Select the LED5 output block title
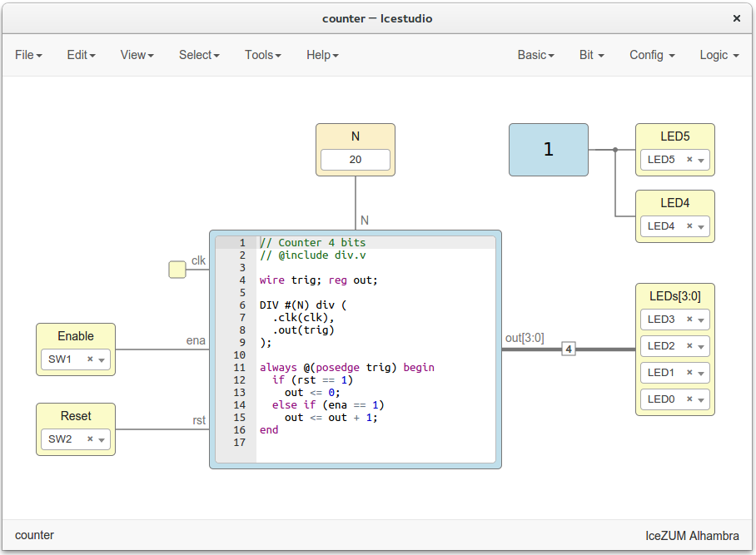 [x=675, y=136]
